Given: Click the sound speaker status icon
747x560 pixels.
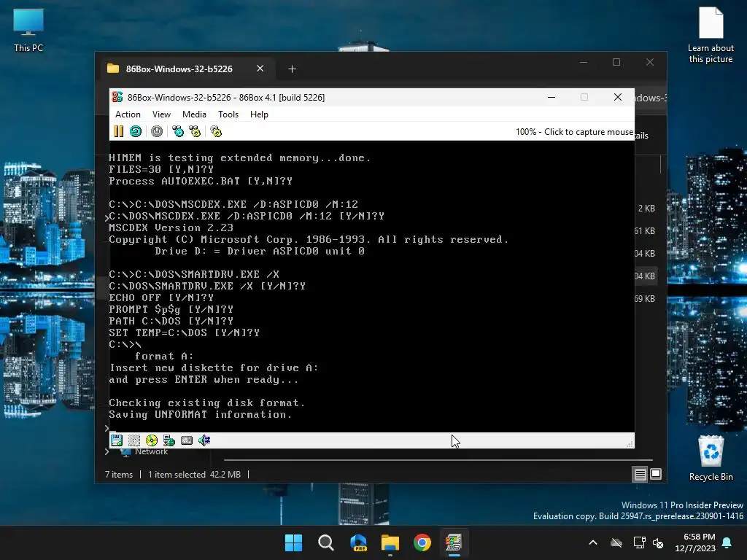Looking at the screenshot, I should point(204,440).
